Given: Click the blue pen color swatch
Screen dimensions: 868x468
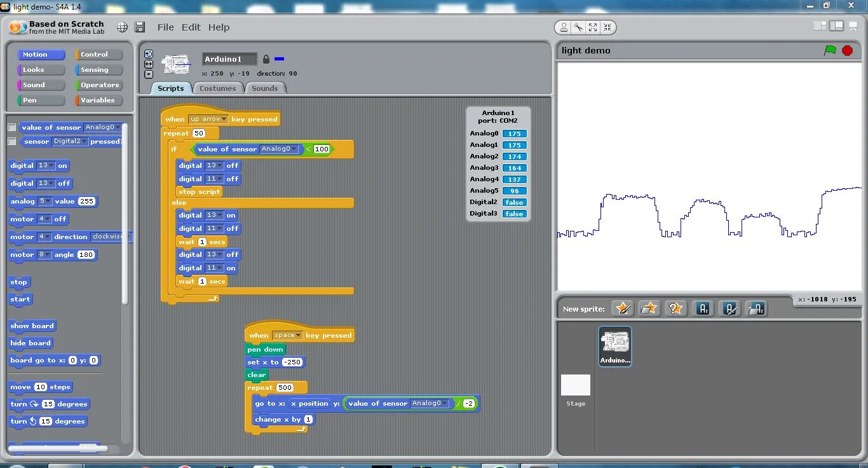Looking at the screenshot, I should [279, 59].
